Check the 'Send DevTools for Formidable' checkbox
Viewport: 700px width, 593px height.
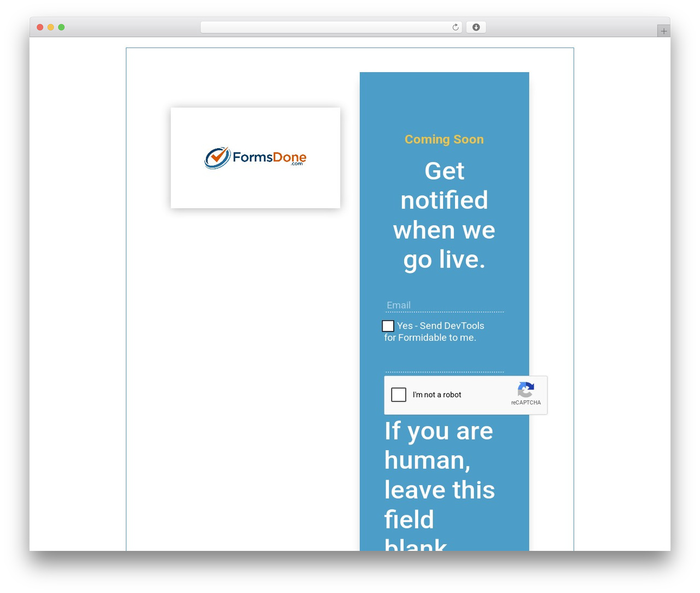(x=388, y=326)
